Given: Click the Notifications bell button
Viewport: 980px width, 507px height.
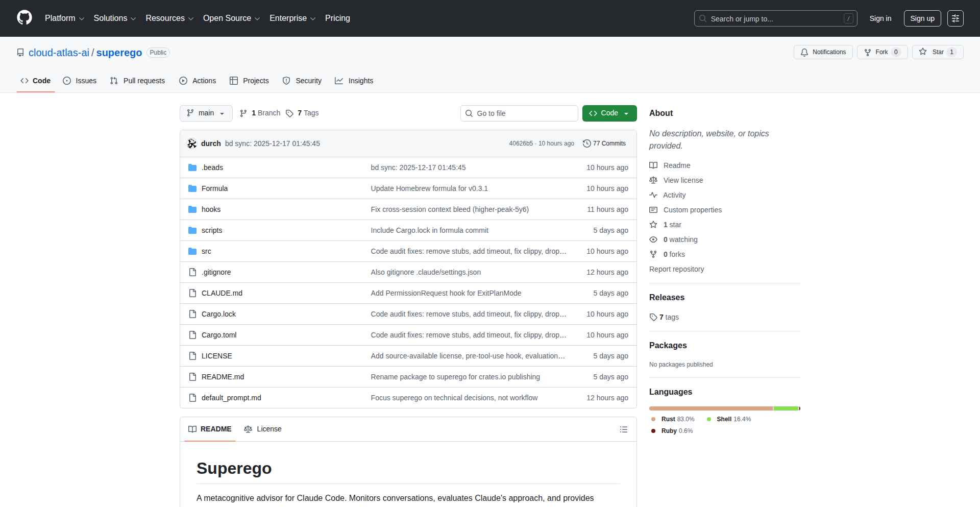Looking at the screenshot, I should pyautogui.click(x=823, y=52).
